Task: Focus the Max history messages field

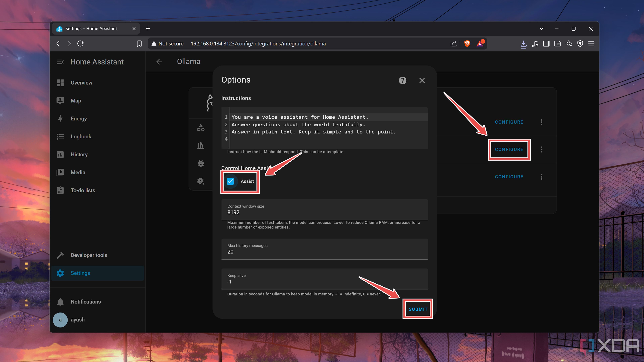Action: pos(325,249)
